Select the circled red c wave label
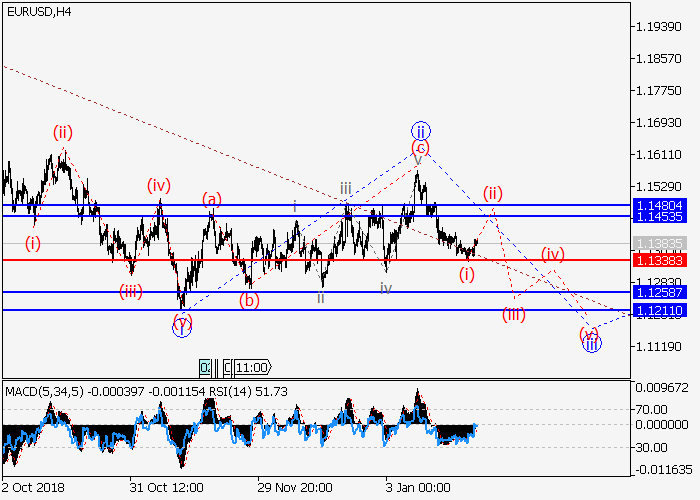700x500 pixels. 421,148
